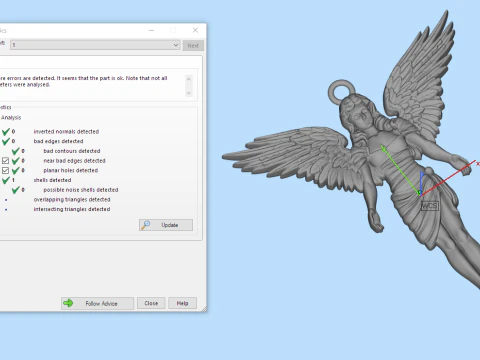
Task: Click the bad edges green checkmark
Action: point(6,141)
